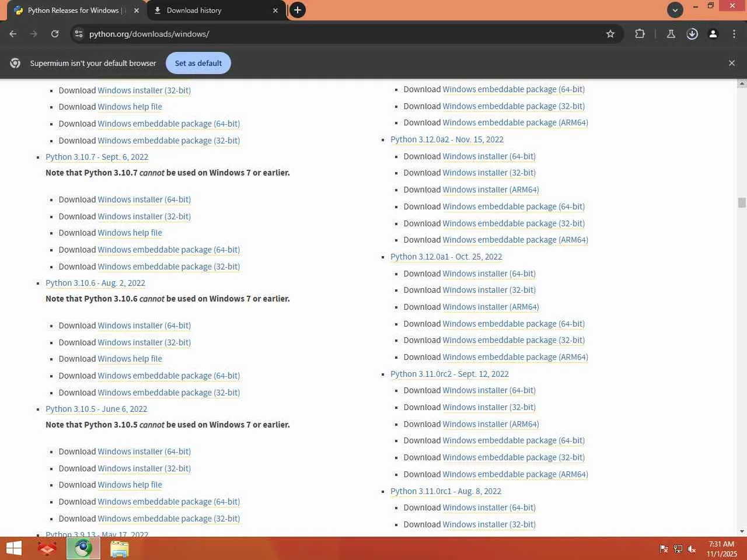Dismiss the default browser infobar
The width and height of the screenshot is (747, 560).
click(x=732, y=63)
